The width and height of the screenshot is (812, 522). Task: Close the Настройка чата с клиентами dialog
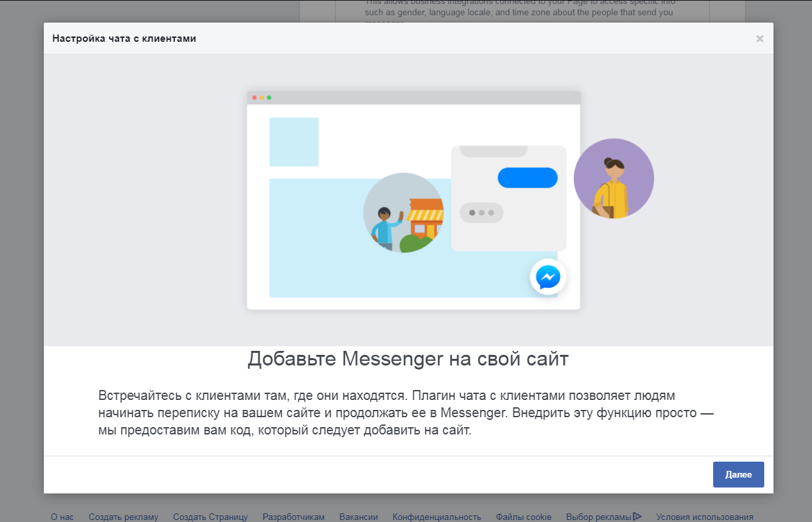[x=760, y=38]
